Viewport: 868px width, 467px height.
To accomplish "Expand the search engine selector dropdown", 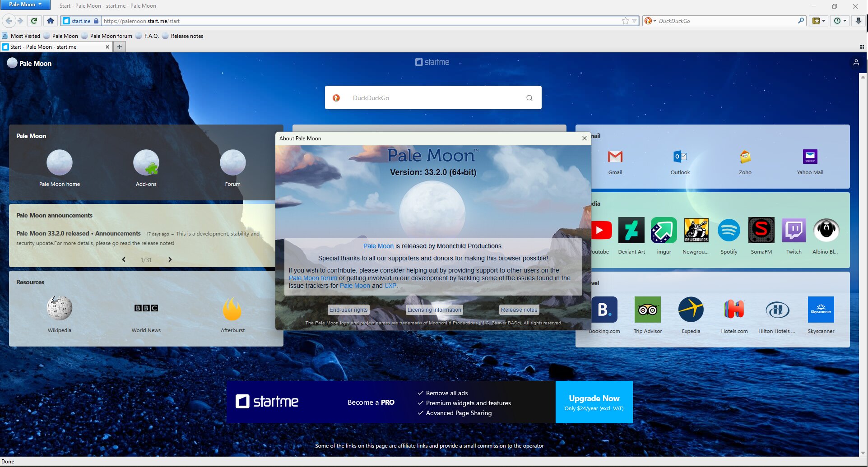I will coord(650,21).
